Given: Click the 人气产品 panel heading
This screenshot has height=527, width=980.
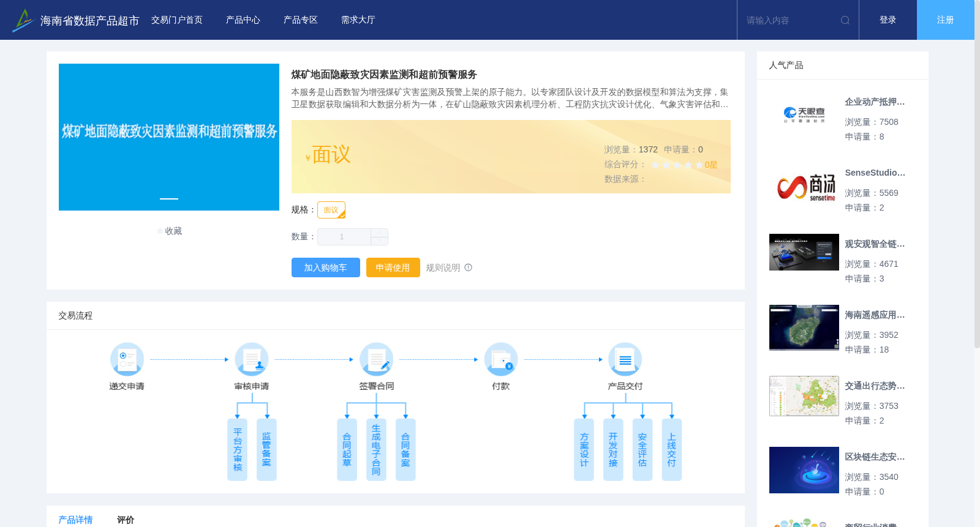Looking at the screenshot, I should coord(786,65).
